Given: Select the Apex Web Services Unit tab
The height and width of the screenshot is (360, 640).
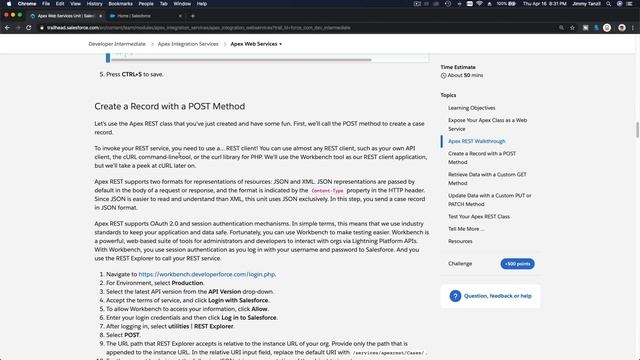Looking at the screenshot, I should point(65,16).
